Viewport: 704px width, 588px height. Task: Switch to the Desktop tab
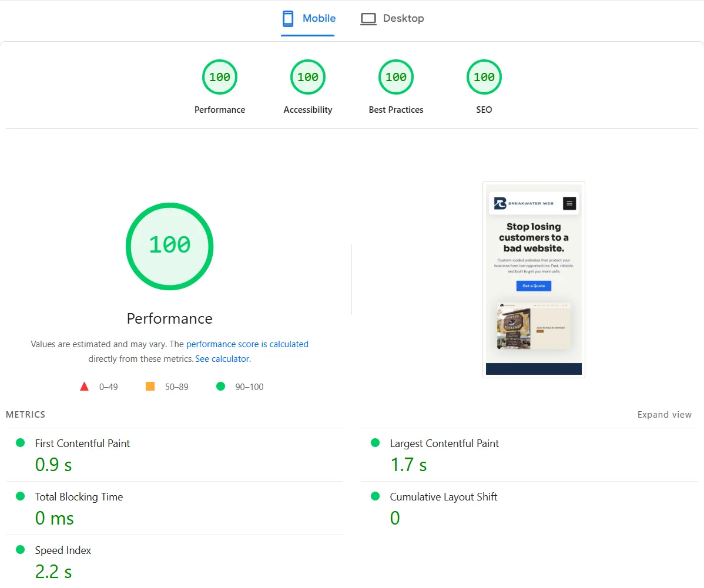pos(392,18)
